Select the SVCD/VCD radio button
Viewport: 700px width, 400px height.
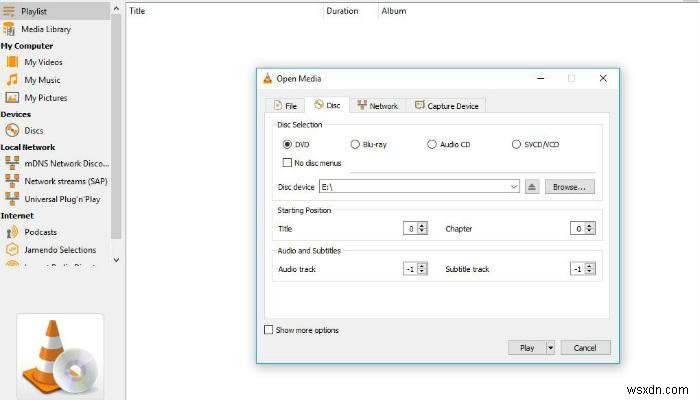[x=516, y=144]
